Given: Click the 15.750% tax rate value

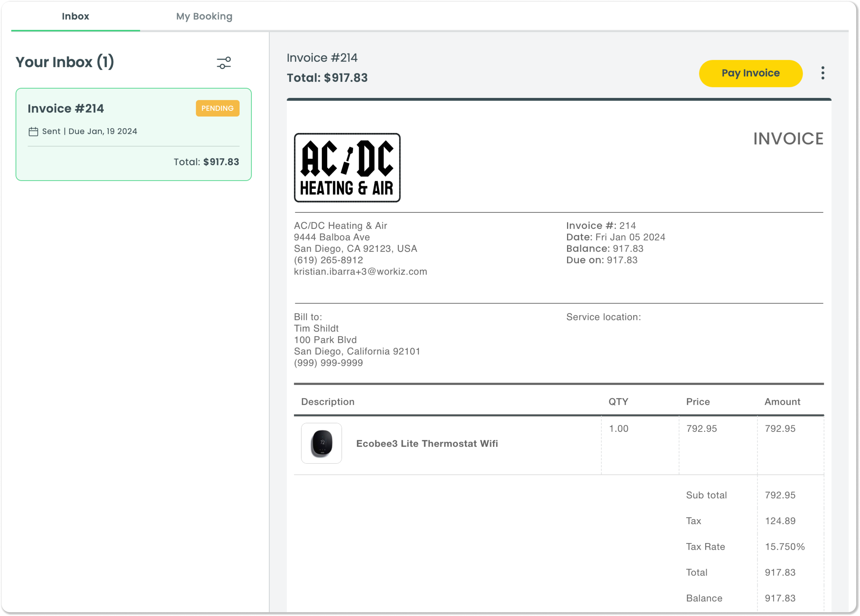Looking at the screenshot, I should tap(785, 547).
